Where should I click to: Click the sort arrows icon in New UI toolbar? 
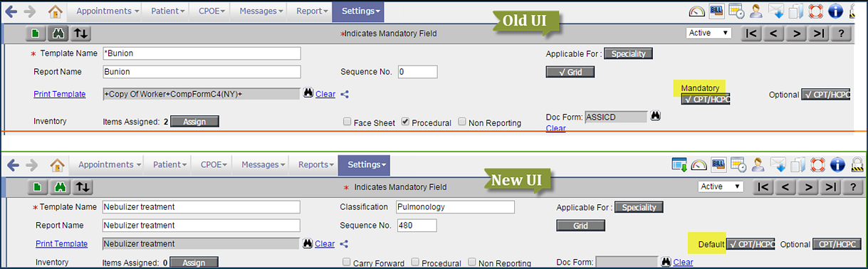click(x=83, y=187)
